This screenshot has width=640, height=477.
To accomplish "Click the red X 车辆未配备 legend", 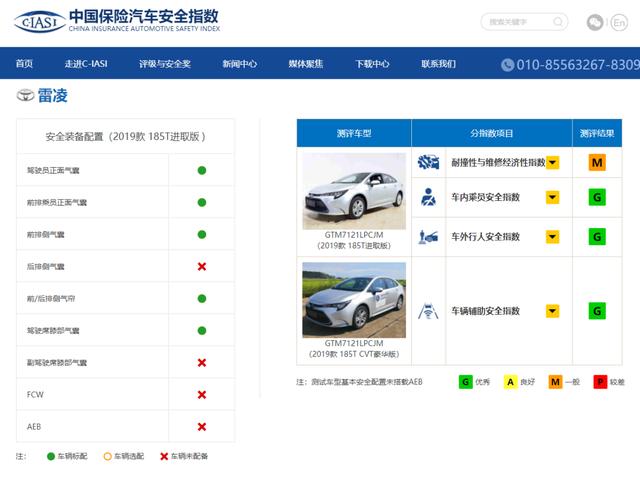I will [164, 456].
